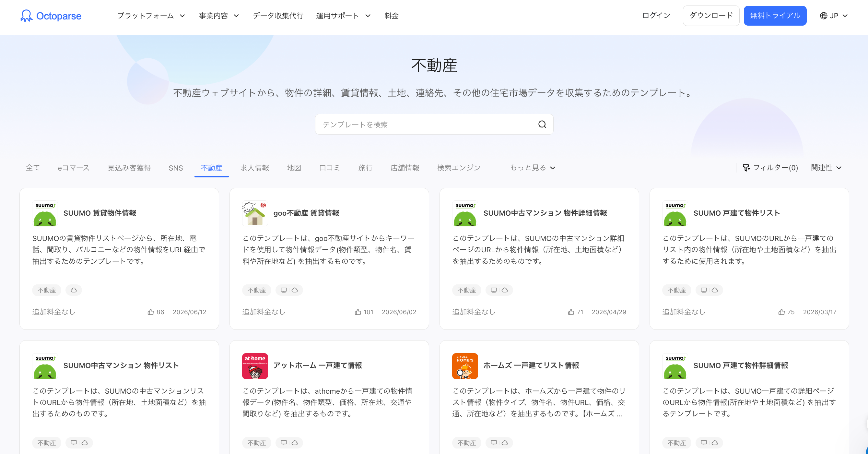Select the 旅行 tab

[365, 168]
